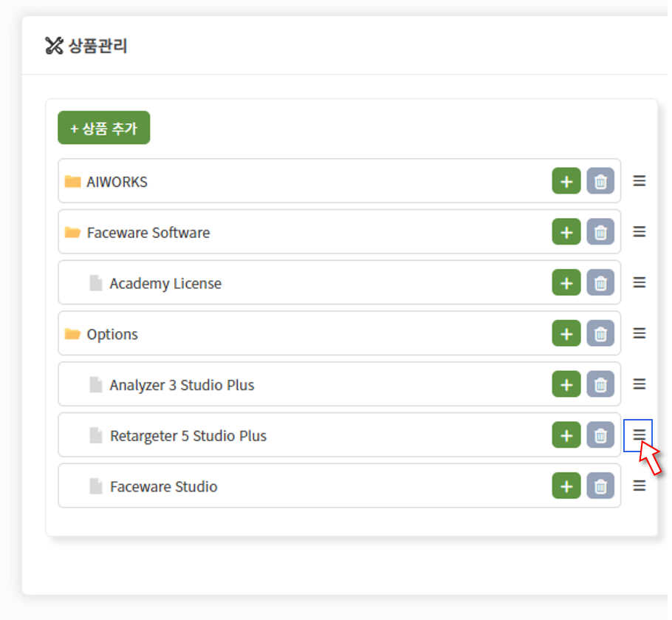Screen dimensions: 672x620
Task: Click plus icon beside Analyzer 3 Studio Plus
Action: (566, 384)
